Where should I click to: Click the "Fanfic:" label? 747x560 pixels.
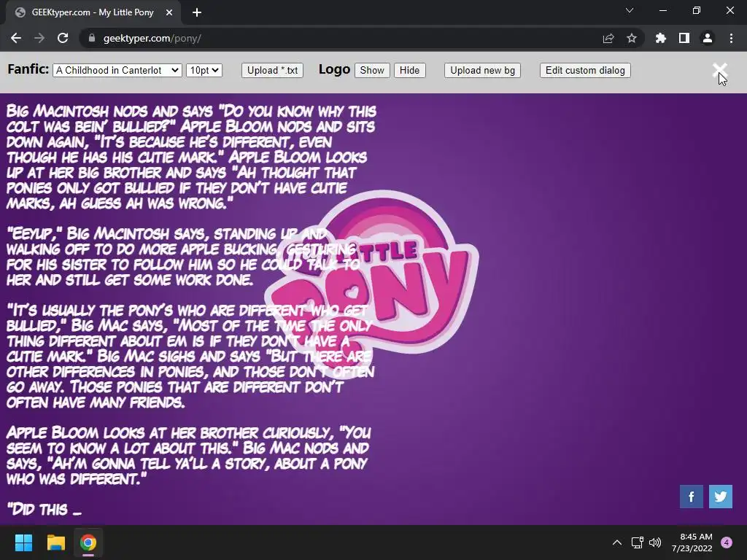point(28,69)
